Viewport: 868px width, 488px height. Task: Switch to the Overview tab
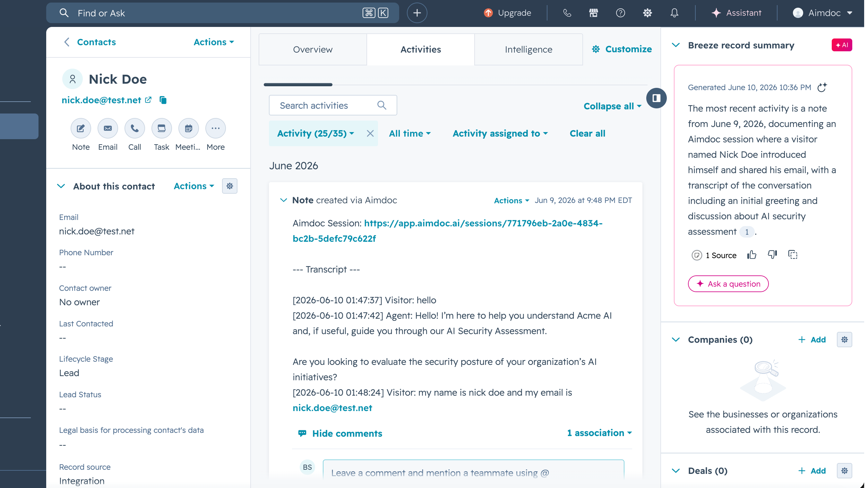[x=313, y=49]
